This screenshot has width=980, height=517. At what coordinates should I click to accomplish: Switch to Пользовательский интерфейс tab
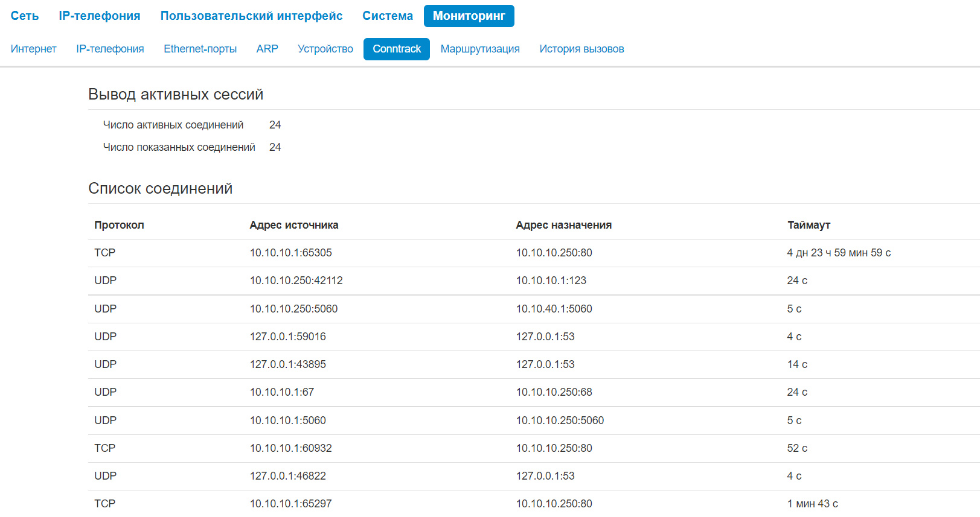[x=251, y=16]
